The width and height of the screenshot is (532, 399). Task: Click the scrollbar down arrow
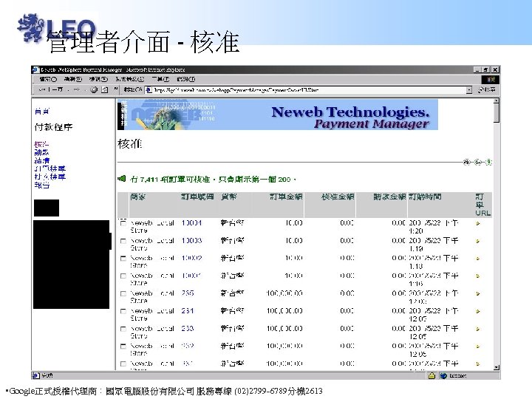pyautogui.click(x=497, y=367)
